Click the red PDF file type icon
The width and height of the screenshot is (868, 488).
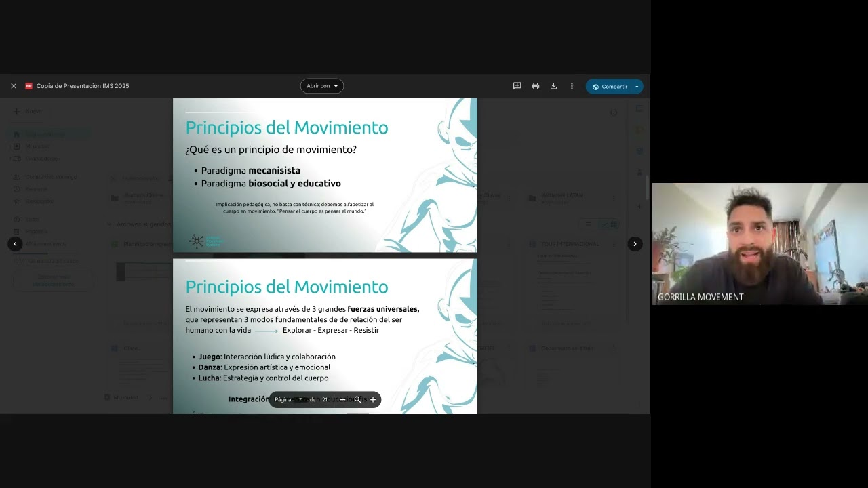coord(29,86)
